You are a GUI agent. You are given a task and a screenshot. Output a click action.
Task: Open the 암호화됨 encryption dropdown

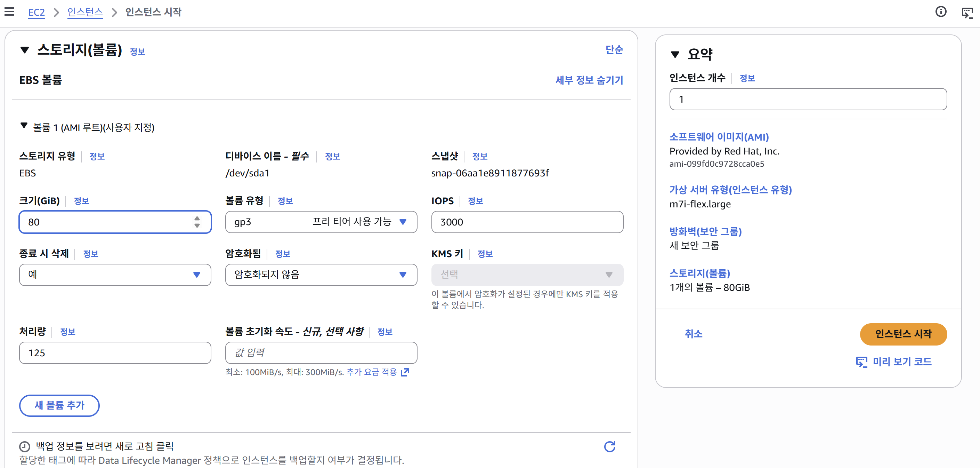pyautogui.click(x=321, y=275)
